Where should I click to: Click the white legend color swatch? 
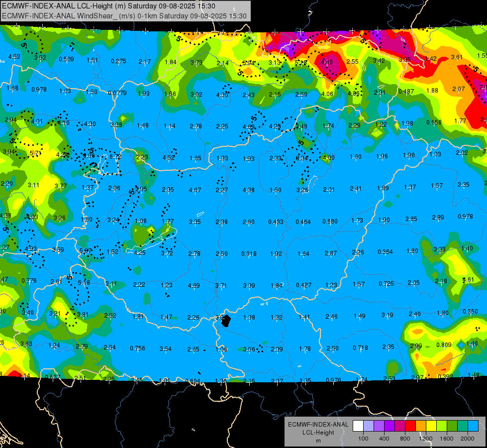(358, 426)
